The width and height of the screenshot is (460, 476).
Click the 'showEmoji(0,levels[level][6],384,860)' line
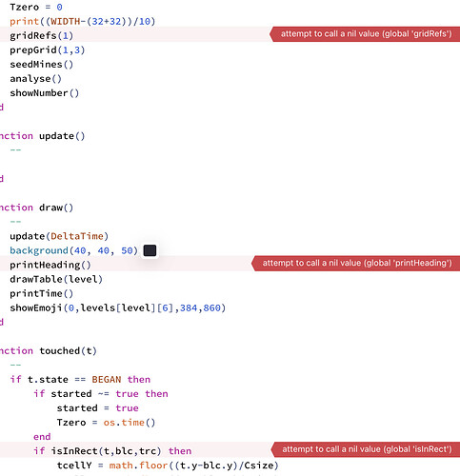(117, 307)
